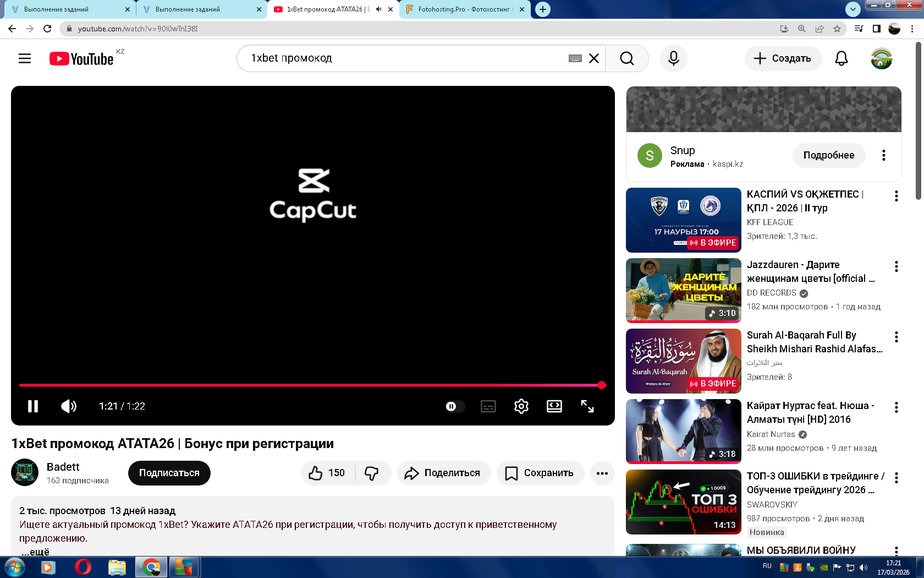Mute the video volume
924x578 pixels.
click(x=69, y=406)
